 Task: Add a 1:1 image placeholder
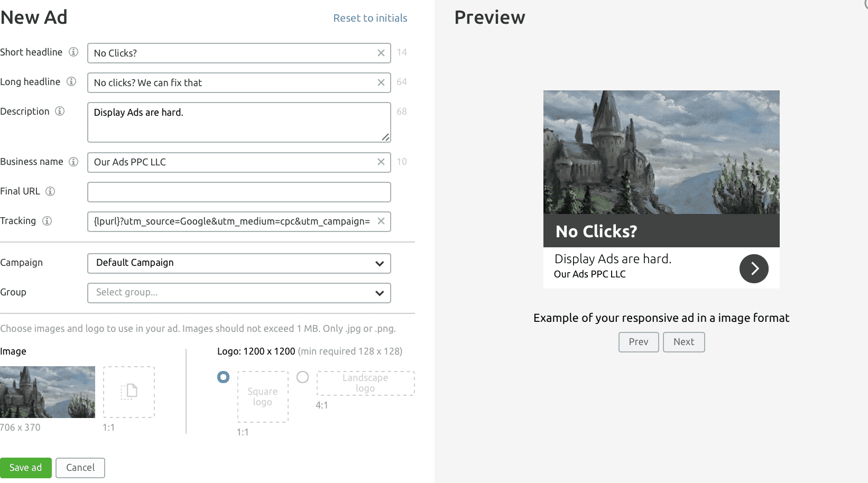click(129, 392)
